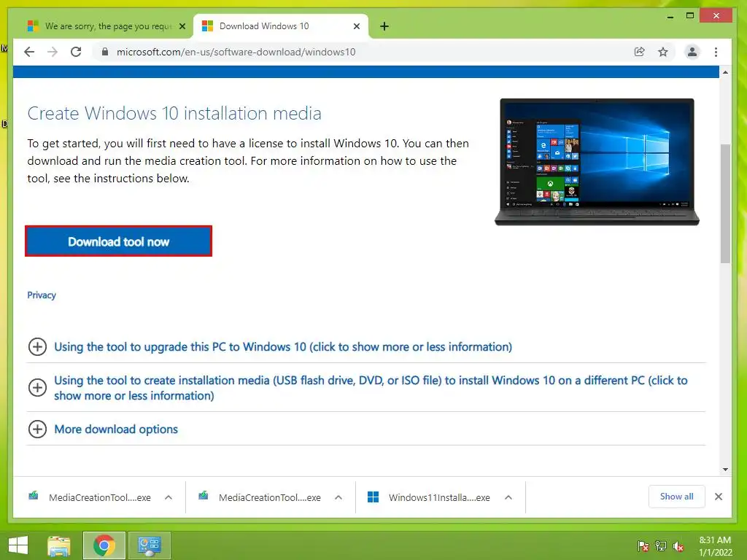Click plus icon beside installation media section

(37, 388)
